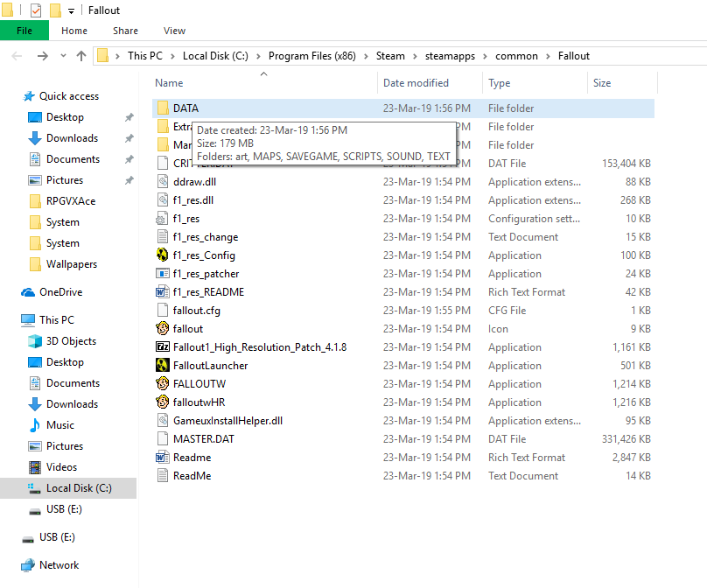Open OneDrive in the navigation pane

point(52,292)
